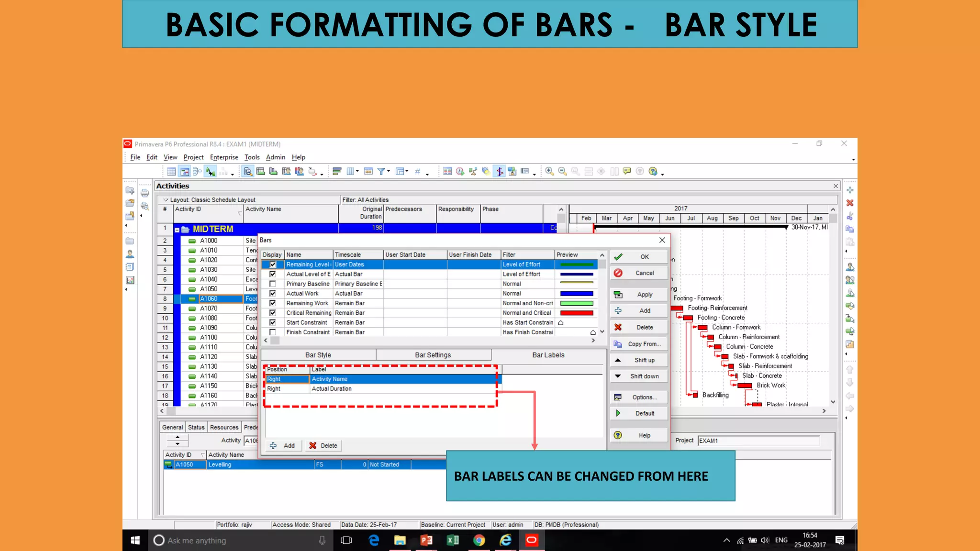Click the Print icon in left sidebar

tap(145, 193)
